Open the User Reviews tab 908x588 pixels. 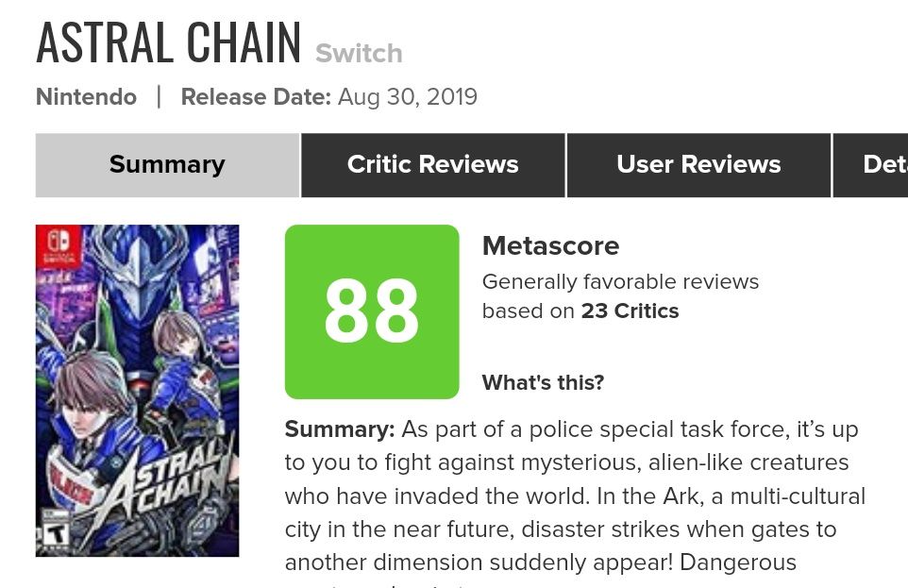pyautogui.click(x=698, y=165)
